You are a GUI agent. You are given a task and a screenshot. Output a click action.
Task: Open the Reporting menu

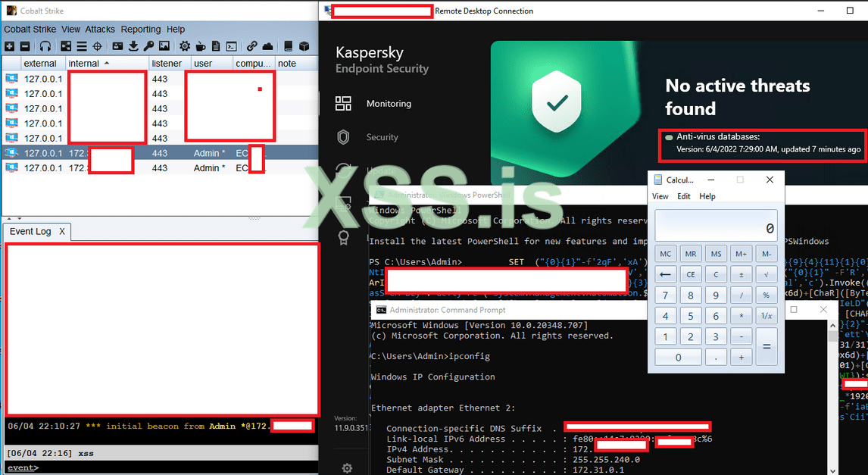(x=141, y=30)
